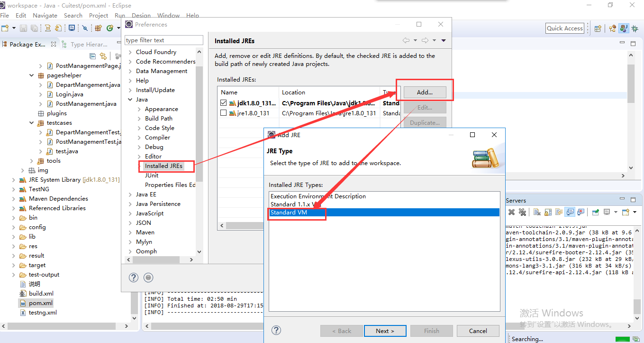Collapse the pageshelper package
This screenshot has height=343, width=644.
[32, 75]
